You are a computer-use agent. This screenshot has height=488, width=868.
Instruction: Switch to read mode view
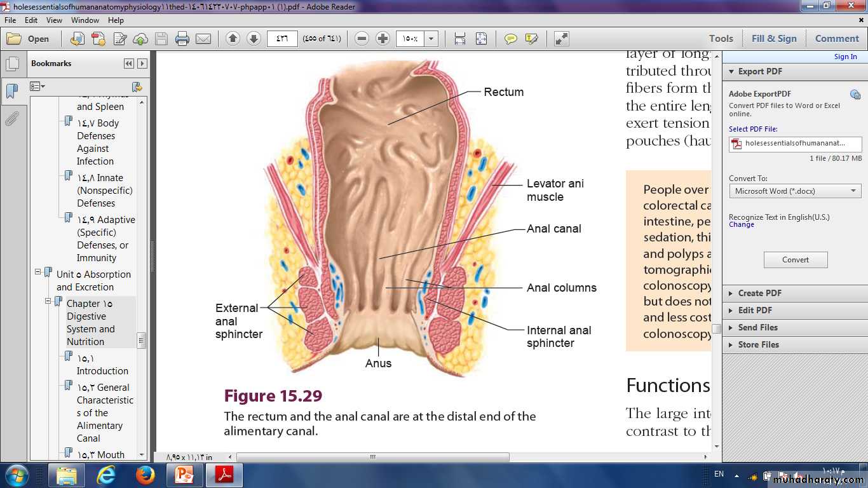(562, 39)
